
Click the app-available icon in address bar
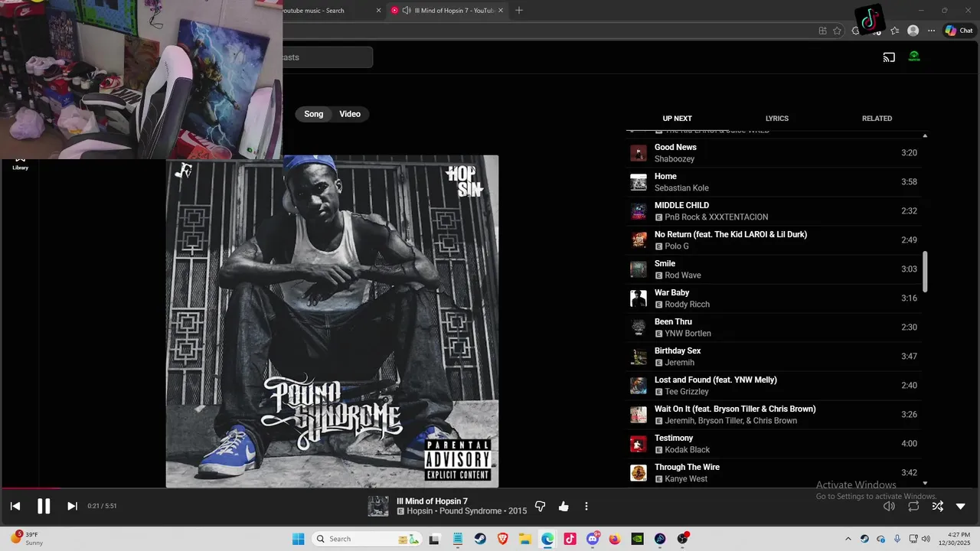pyautogui.click(x=822, y=31)
